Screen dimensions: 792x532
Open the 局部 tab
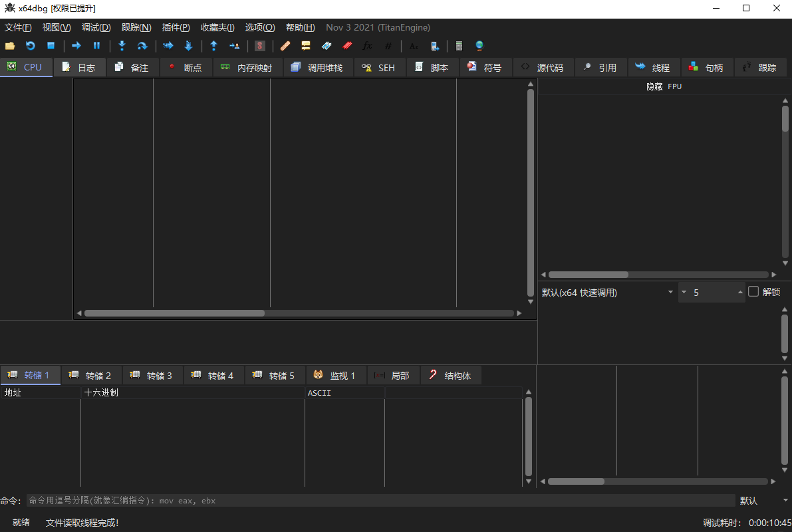click(x=393, y=375)
